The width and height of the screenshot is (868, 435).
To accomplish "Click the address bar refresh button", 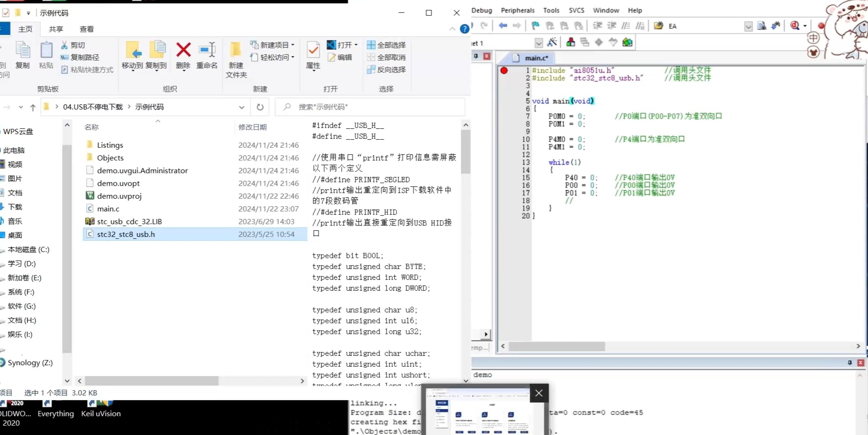I will [x=260, y=107].
